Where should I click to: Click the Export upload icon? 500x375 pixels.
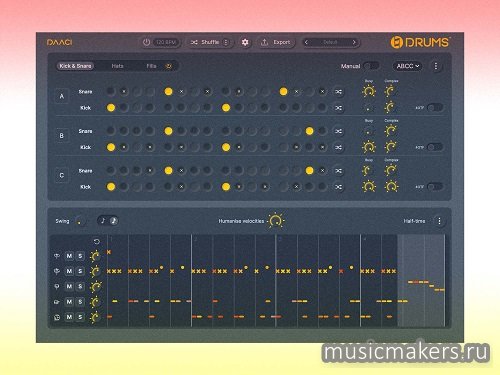tap(264, 42)
